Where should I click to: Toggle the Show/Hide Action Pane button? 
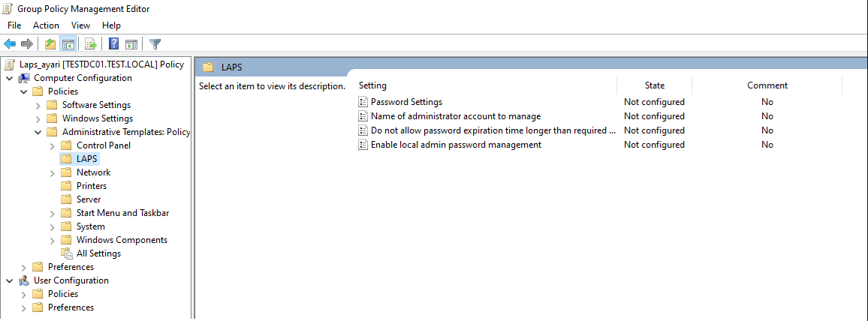(x=131, y=43)
